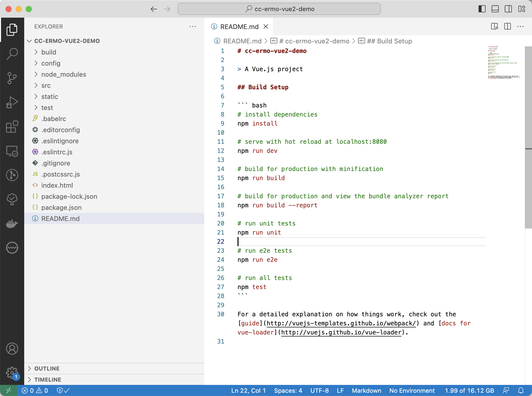Open the vue-loader docs URL
This screenshot has height=396, width=532.
pyautogui.click(x=341, y=332)
